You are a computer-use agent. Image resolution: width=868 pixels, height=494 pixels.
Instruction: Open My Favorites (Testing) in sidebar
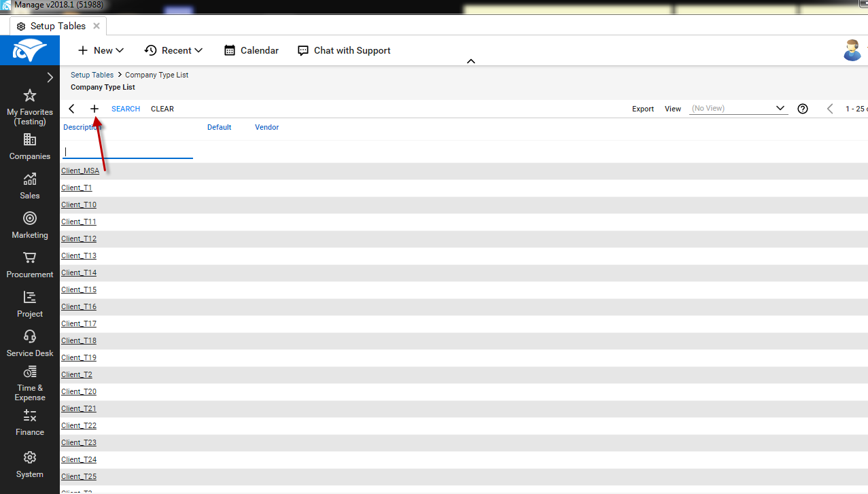click(30, 107)
